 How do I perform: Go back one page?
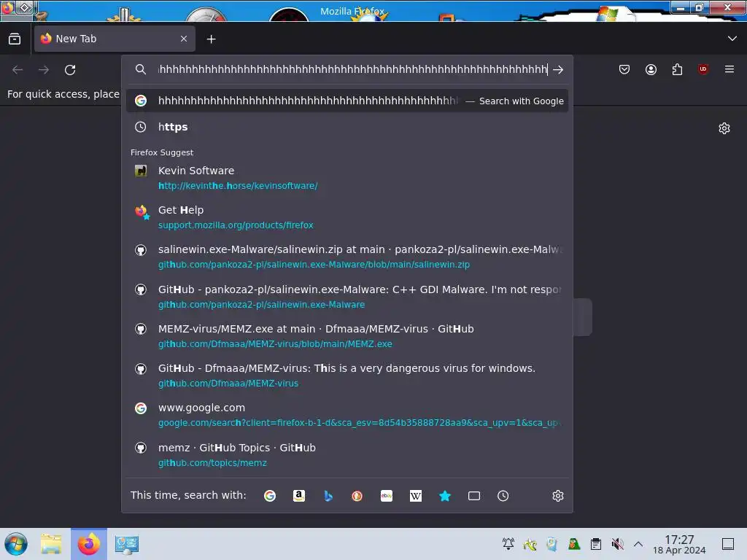[18, 69]
